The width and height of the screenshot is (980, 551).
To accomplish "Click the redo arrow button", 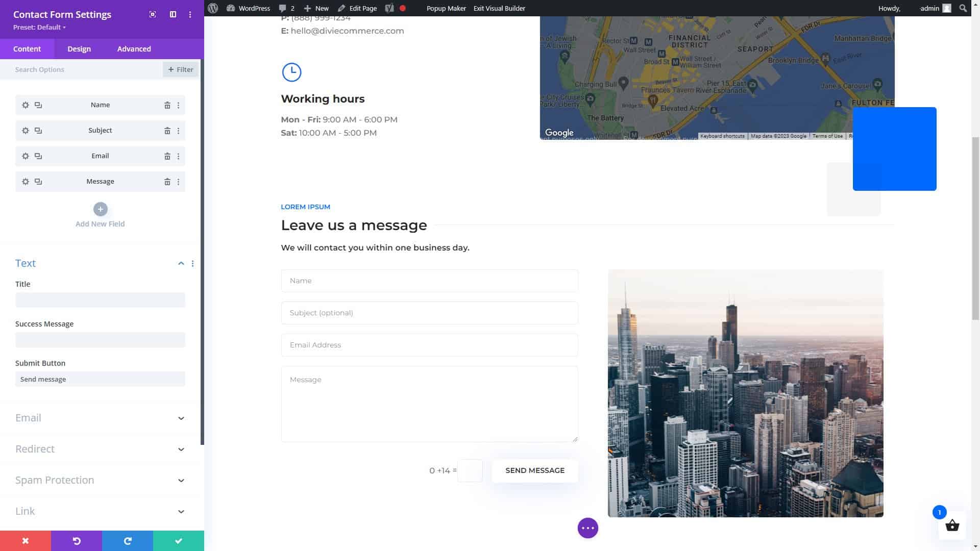I will pyautogui.click(x=128, y=541).
